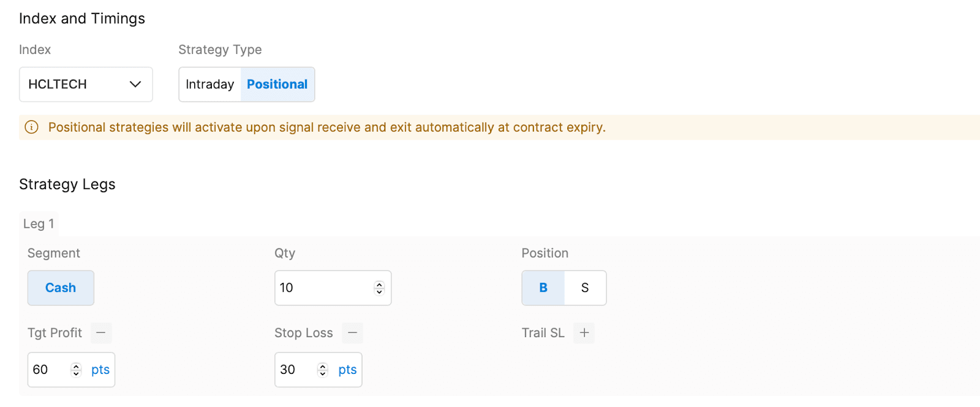Open the HCLTECH dropdown chevron
The height and width of the screenshot is (407, 980).
tap(135, 84)
